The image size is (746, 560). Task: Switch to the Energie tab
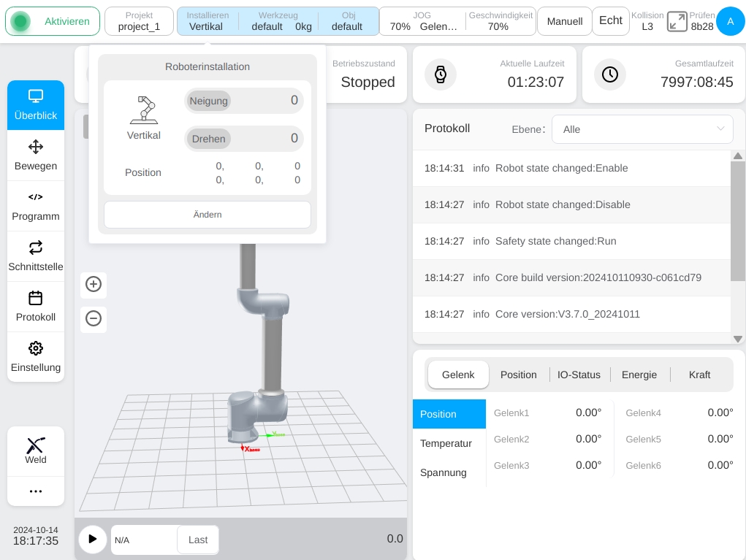click(639, 375)
